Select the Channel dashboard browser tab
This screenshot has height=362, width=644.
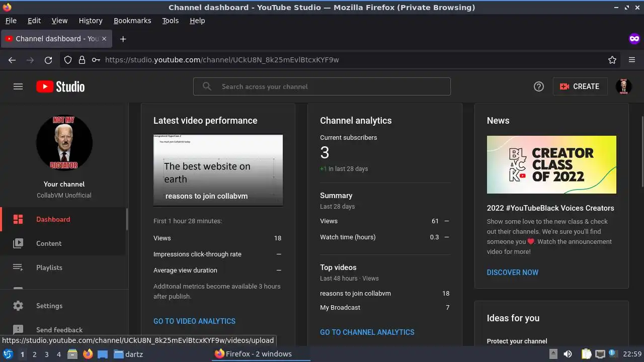[56, 39]
